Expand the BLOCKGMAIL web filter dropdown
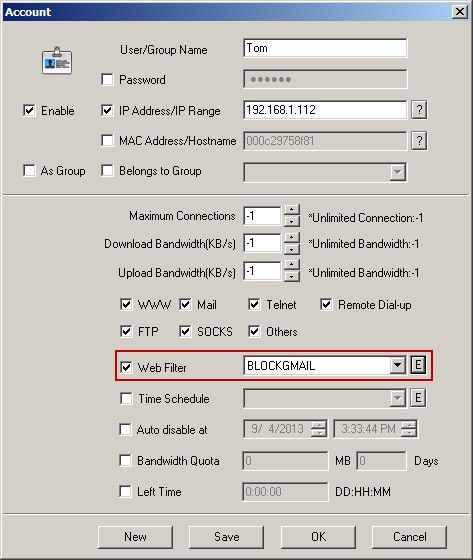Viewport: 473px width, 560px height. tap(397, 365)
